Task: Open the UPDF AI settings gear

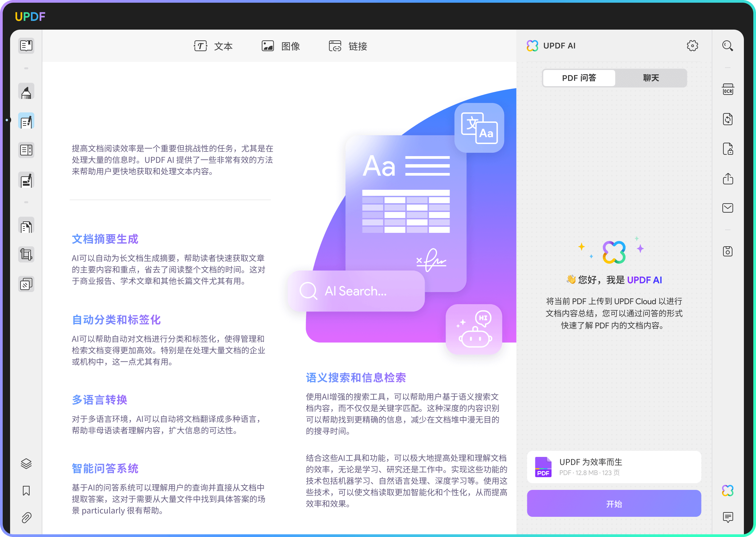Action: click(x=692, y=46)
